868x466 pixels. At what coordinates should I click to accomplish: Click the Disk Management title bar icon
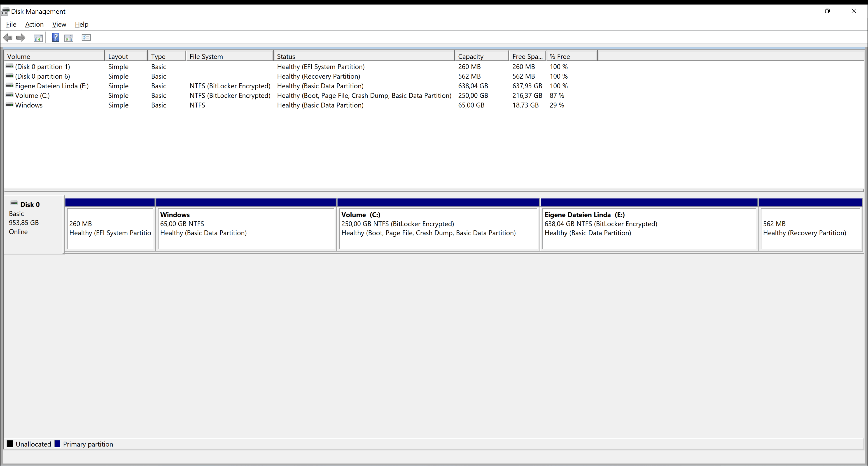point(5,12)
